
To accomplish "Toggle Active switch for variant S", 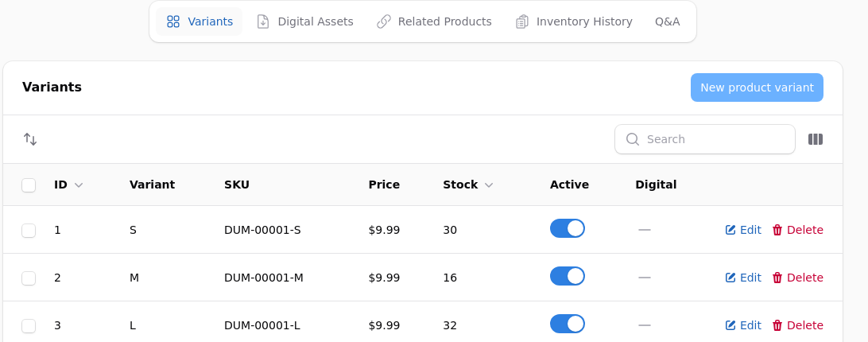I will click(568, 228).
